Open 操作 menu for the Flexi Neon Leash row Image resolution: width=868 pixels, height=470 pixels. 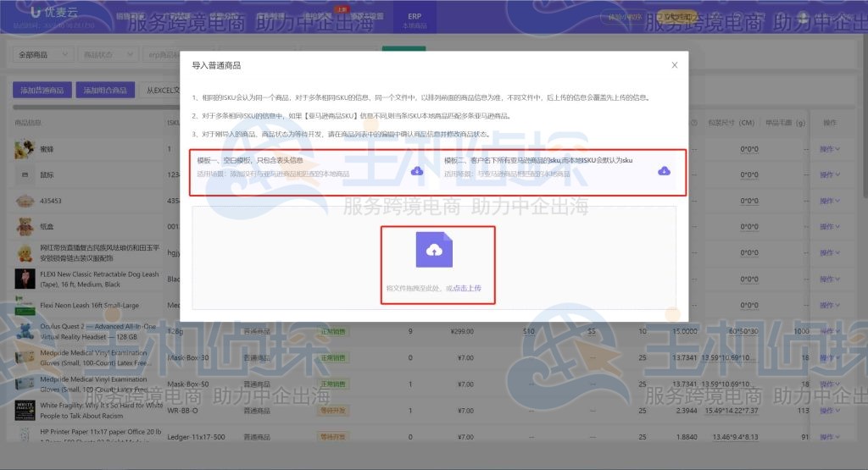pos(829,305)
